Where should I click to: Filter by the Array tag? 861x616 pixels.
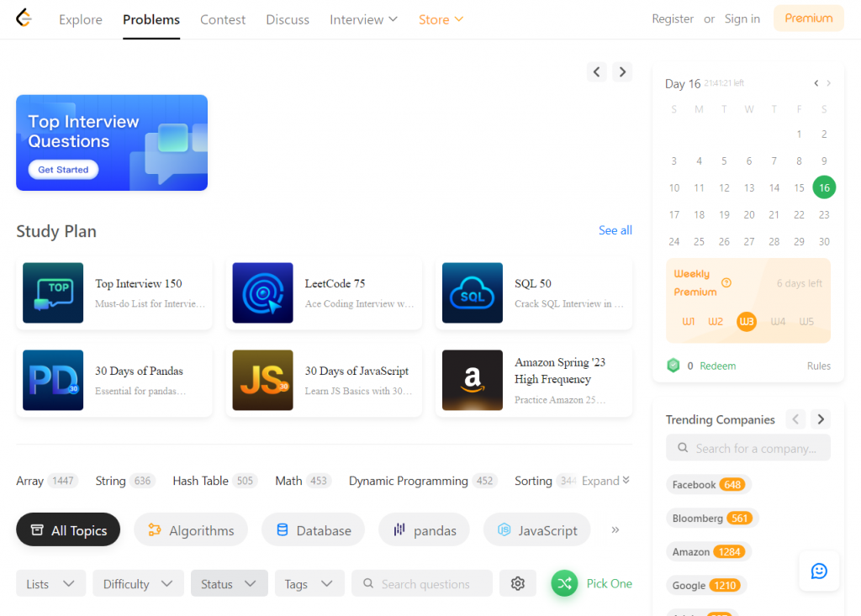47,481
